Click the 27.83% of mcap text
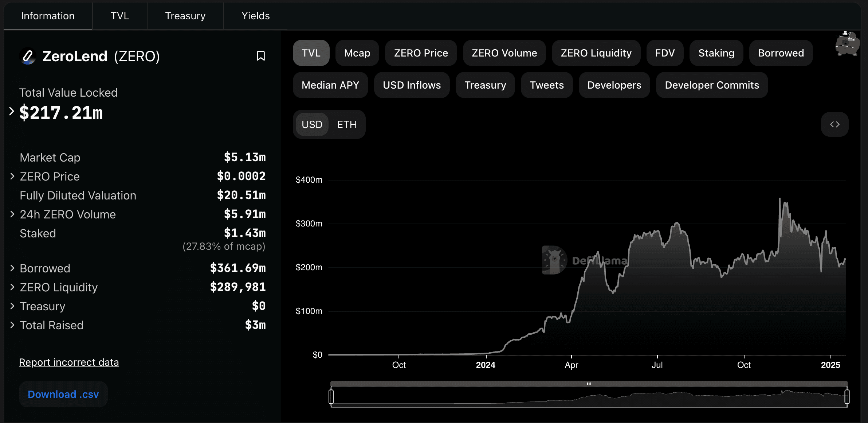The width and height of the screenshot is (868, 423). pyautogui.click(x=224, y=247)
